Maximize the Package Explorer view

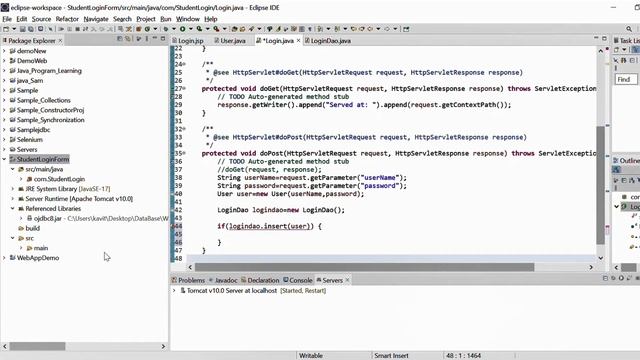(163, 38)
